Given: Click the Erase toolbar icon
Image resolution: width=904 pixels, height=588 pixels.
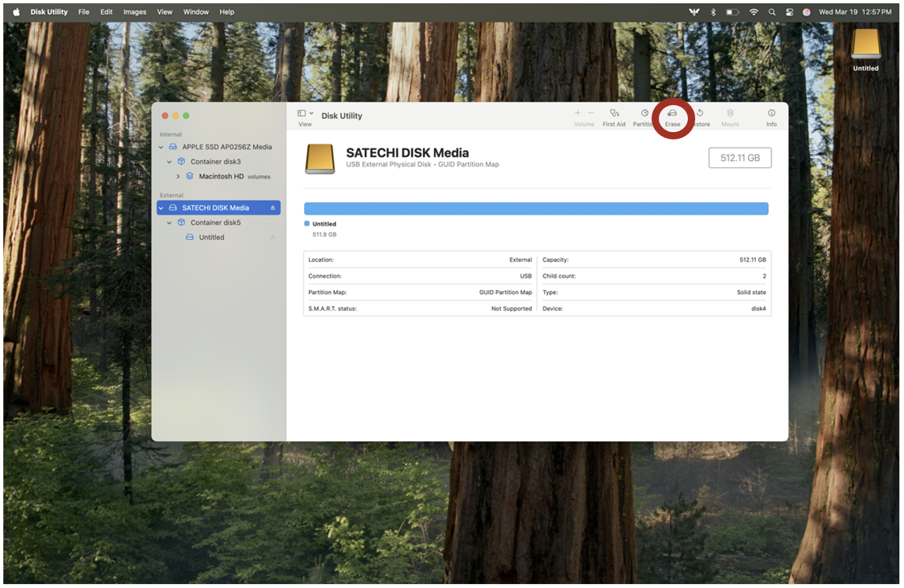Looking at the screenshot, I should pos(672,114).
